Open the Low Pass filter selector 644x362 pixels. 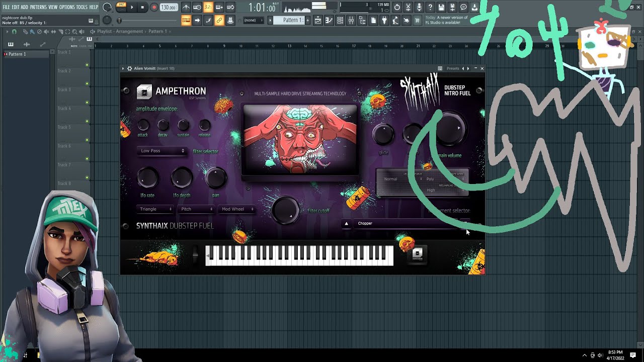click(x=162, y=151)
